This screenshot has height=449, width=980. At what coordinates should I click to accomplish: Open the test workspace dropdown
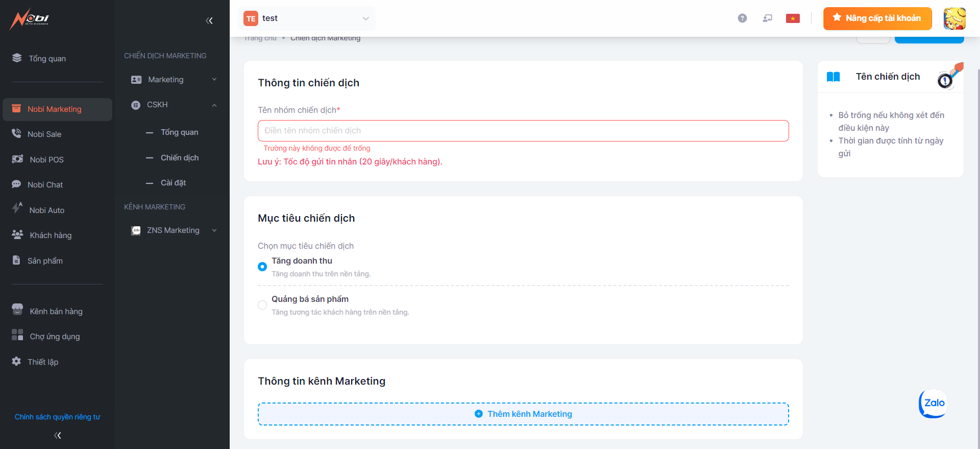click(x=308, y=18)
